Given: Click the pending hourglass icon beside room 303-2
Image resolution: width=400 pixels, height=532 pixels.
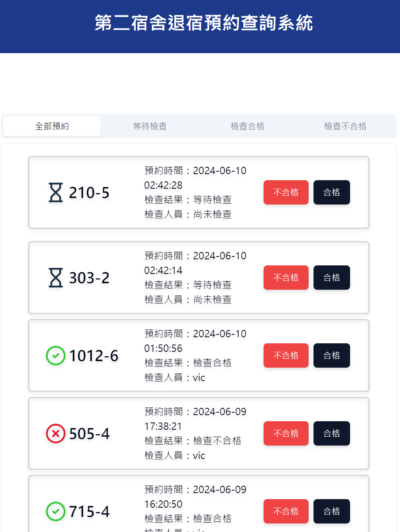Looking at the screenshot, I should point(55,278).
